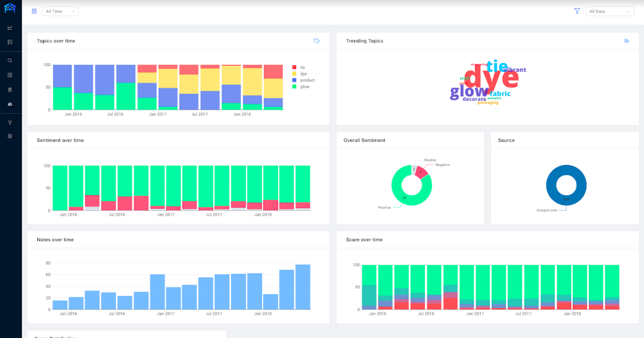
Task: Click the Positive segment of the sentiment donut
Action: (405, 198)
